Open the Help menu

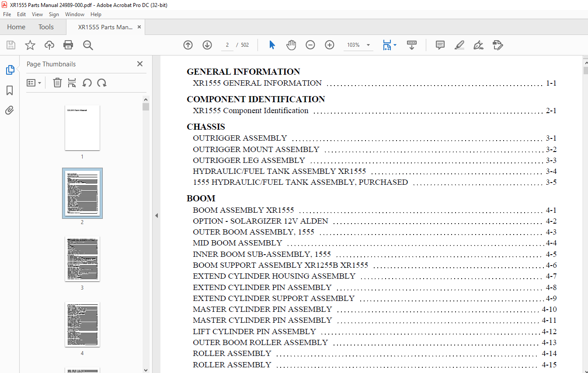[x=96, y=14]
